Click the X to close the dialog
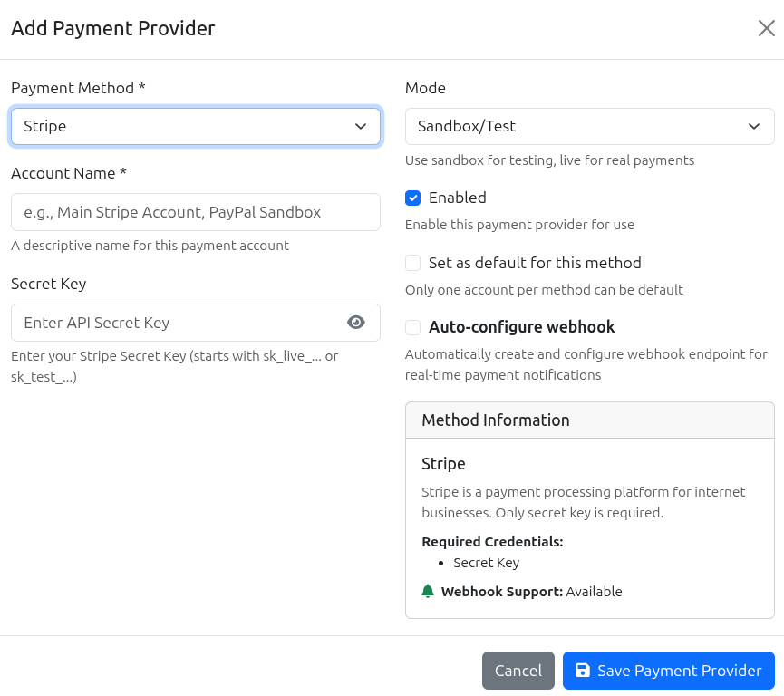Viewport: 784px width, 696px height. click(766, 28)
